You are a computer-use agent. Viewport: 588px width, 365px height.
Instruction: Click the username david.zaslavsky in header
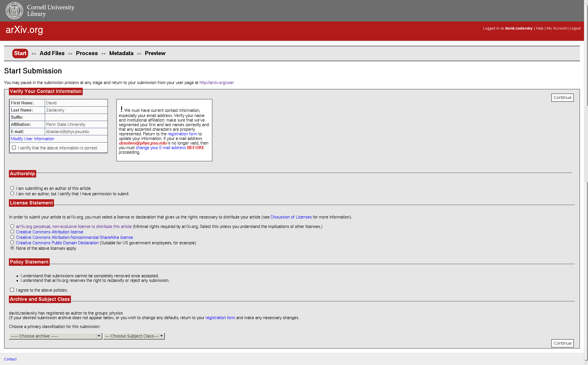point(519,28)
